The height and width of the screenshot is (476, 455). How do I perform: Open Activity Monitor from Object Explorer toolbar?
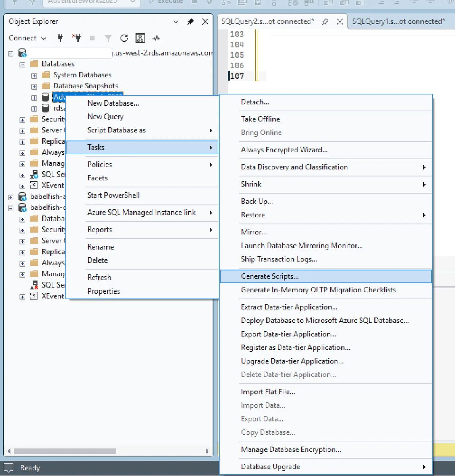click(156, 38)
